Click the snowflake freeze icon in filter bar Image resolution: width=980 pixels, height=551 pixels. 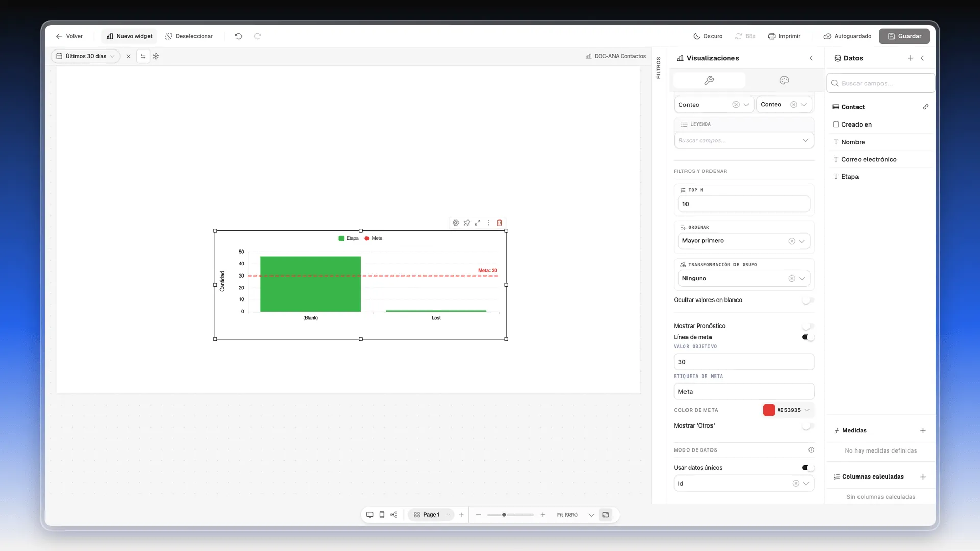[x=156, y=56]
